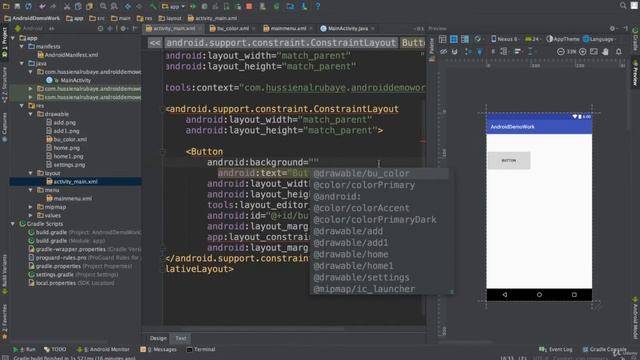The width and height of the screenshot is (640, 360).
Task: Click the red Stop icon
Action: pyautogui.click(x=249, y=6)
